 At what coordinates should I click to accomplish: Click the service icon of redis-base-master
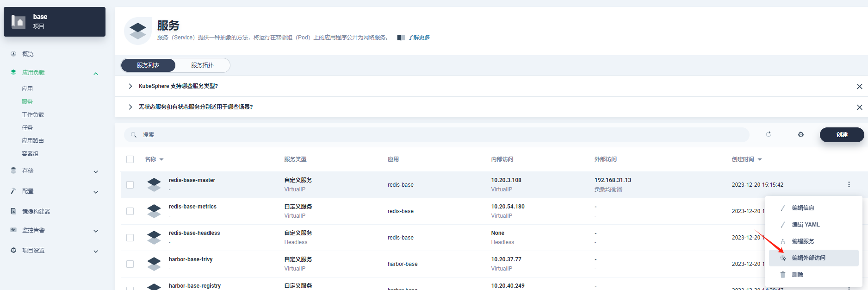tap(154, 184)
